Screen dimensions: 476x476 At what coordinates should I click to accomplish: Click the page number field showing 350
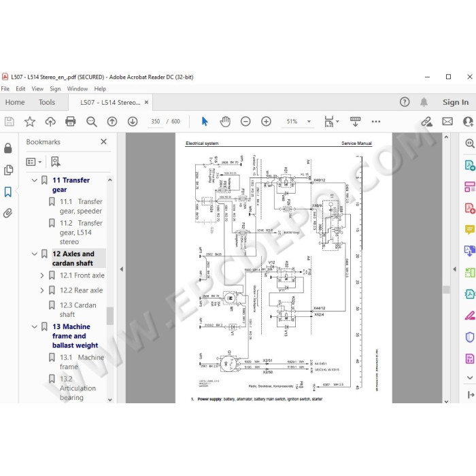tap(156, 122)
